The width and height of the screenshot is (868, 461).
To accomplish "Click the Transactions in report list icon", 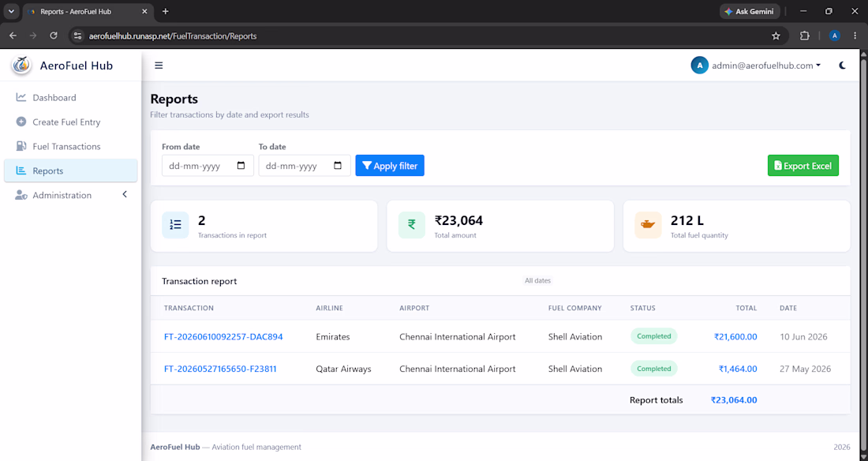I will click(175, 225).
